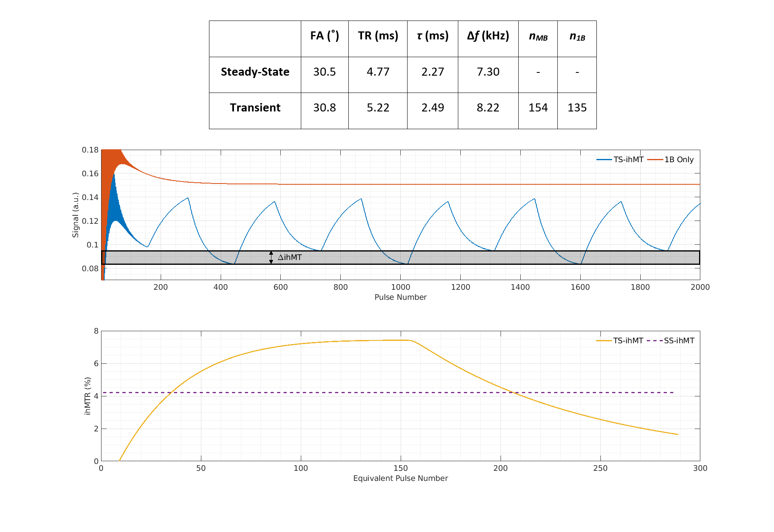Click the ihMTR (%) y-axis label
Image resolution: width=774 pixels, height=532 pixels.
tap(87, 396)
